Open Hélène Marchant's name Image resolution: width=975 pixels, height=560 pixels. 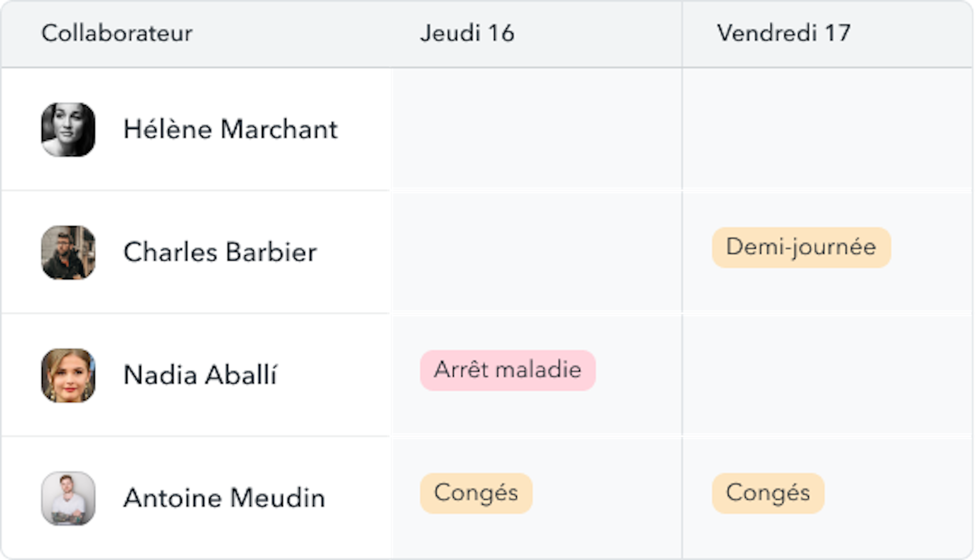(230, 129)
